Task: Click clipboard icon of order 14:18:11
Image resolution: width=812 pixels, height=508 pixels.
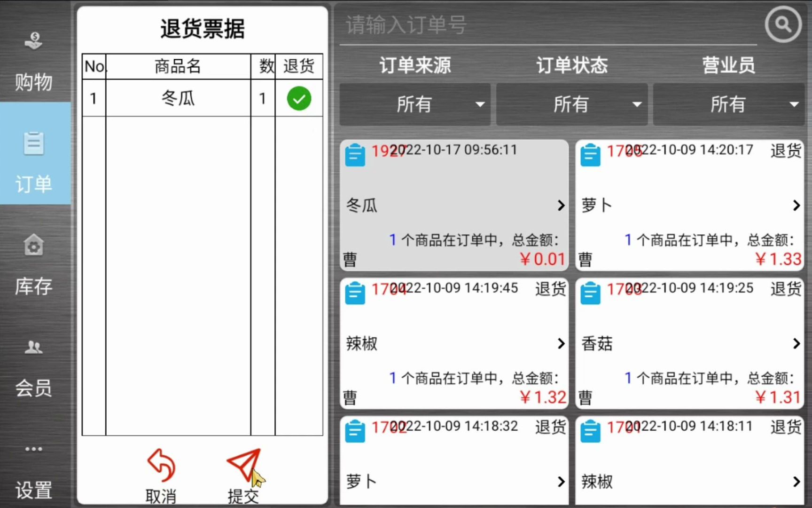Action: (590, 431)
